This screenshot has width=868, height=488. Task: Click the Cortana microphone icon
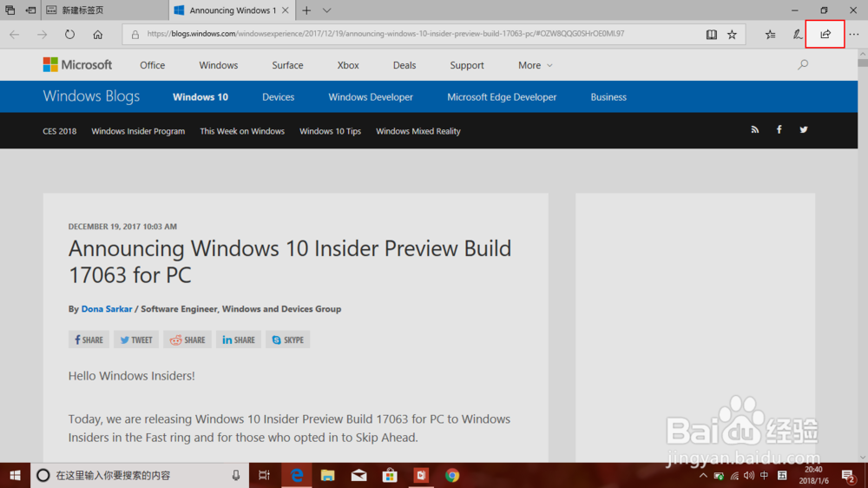point(236,475)
